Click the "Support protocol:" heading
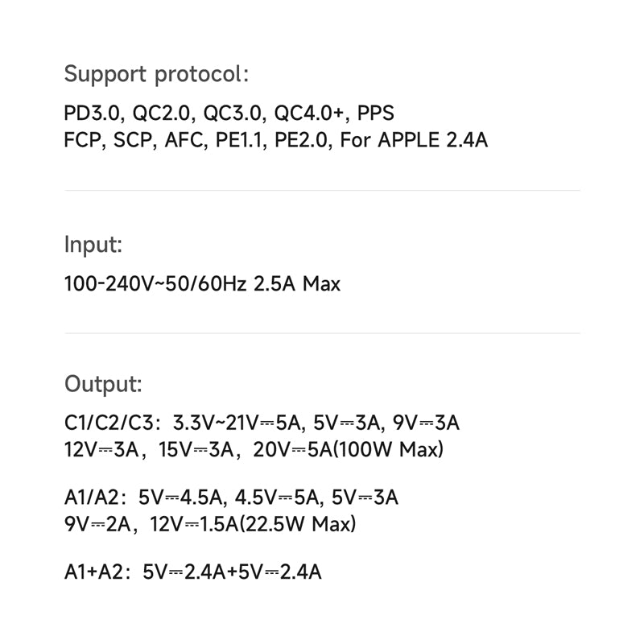 pyautogui.click(x=156, y=75)
